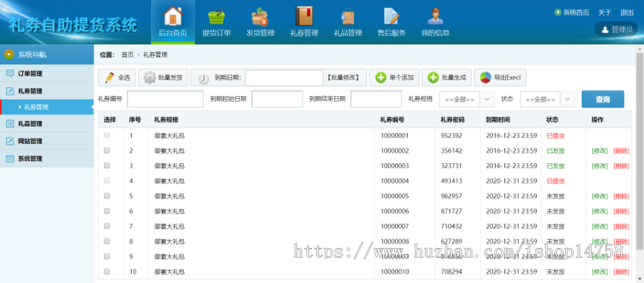
Task: Click the 网站管理 edit icon in sidebar
Action: 10,141
